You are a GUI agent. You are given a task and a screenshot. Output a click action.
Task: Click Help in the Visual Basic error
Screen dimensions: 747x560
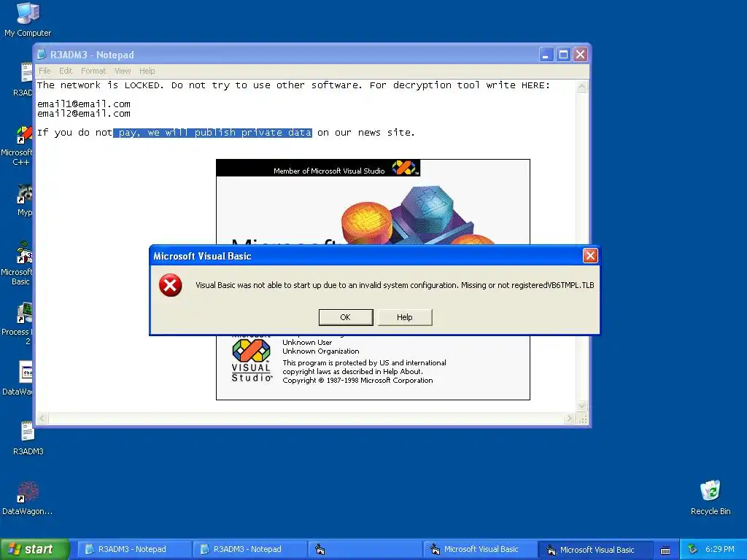point(404,317)
